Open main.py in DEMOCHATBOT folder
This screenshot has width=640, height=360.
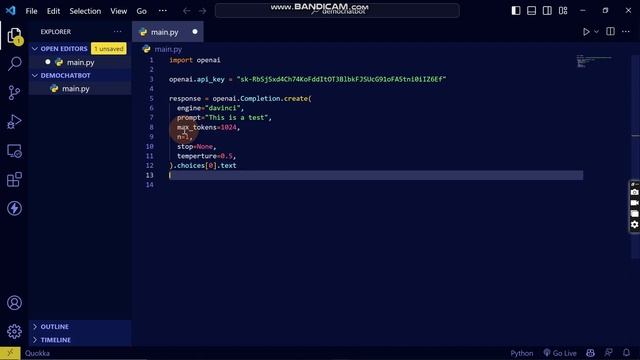tap(80, 89)
